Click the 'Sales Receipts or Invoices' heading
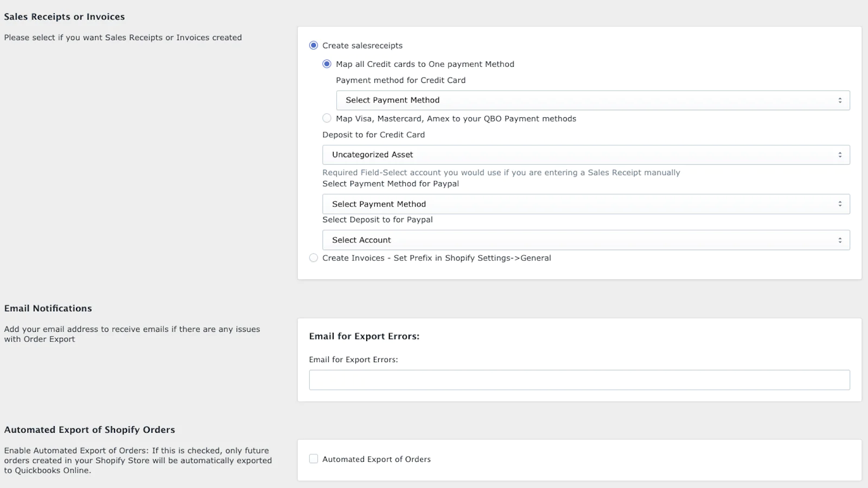Screen dimensions: 868x488 coord(65,17)
